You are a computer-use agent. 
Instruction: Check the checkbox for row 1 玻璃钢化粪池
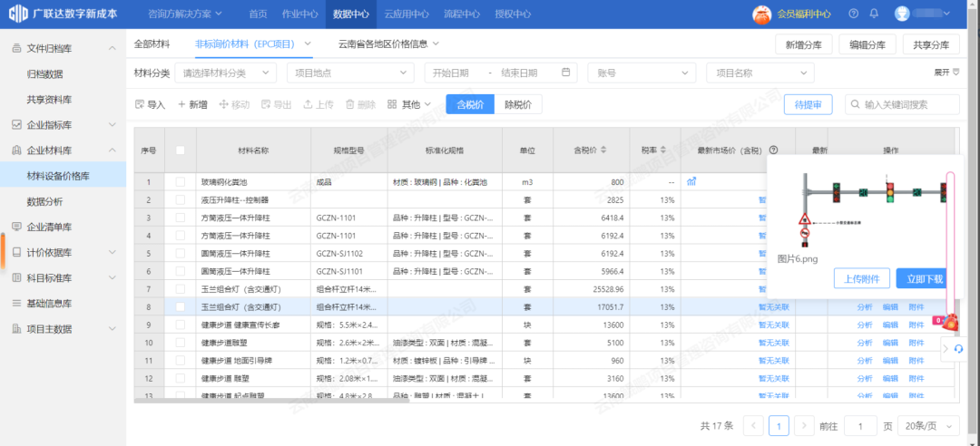click(x=181, y=182)
